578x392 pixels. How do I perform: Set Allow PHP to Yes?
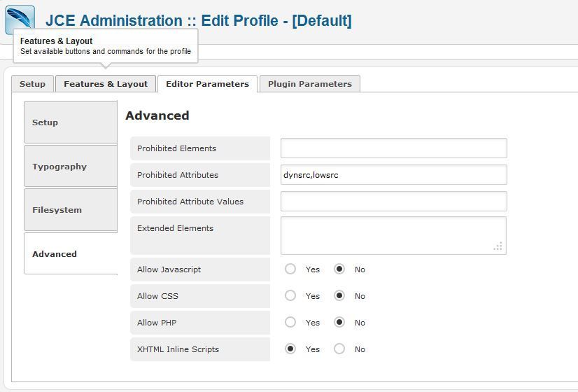pyautogui.click(x=290, y=322)
